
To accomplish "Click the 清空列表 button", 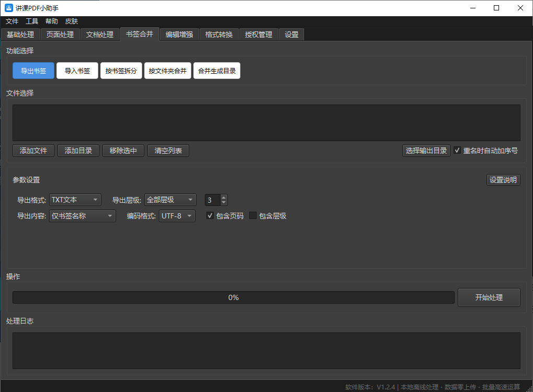I will (x=168, y=151).
